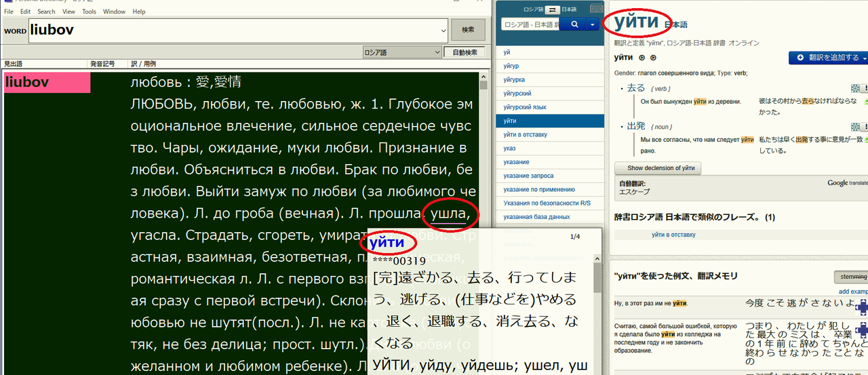Click the grid icon beside 去る translation
This screenshot has height=375, width=868.
click(856, 89)
